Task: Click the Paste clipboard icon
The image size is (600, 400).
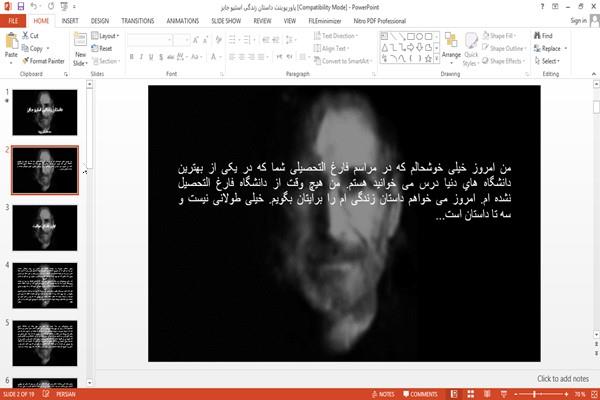Action: [x=11, y=41]
